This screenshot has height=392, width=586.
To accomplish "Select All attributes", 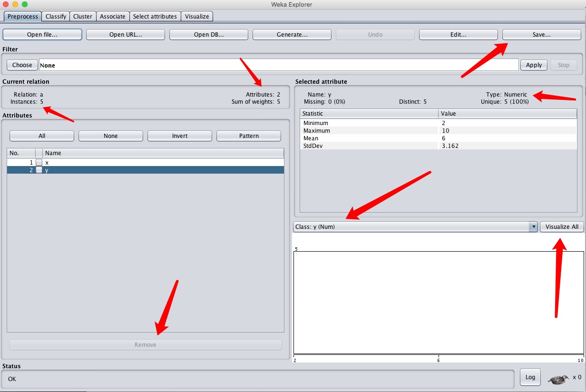I will 42,136.
